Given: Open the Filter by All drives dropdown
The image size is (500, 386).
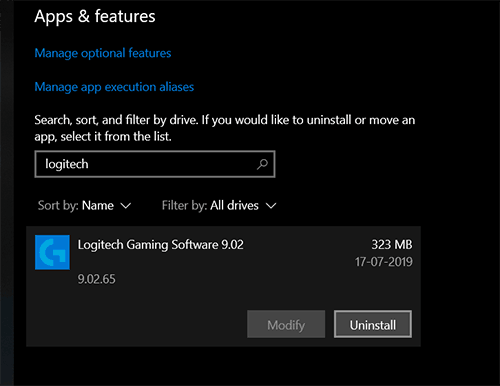Looking at the screenshot, I should 219,205.
